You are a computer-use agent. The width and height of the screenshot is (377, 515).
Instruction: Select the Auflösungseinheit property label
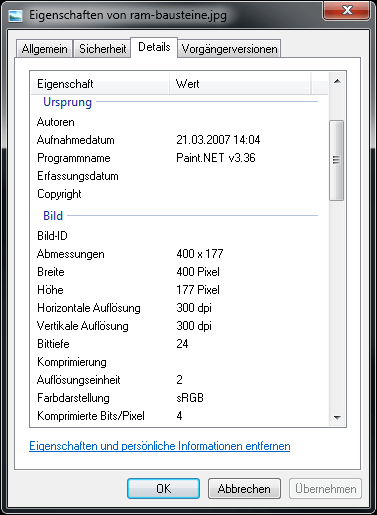[79, 380]
